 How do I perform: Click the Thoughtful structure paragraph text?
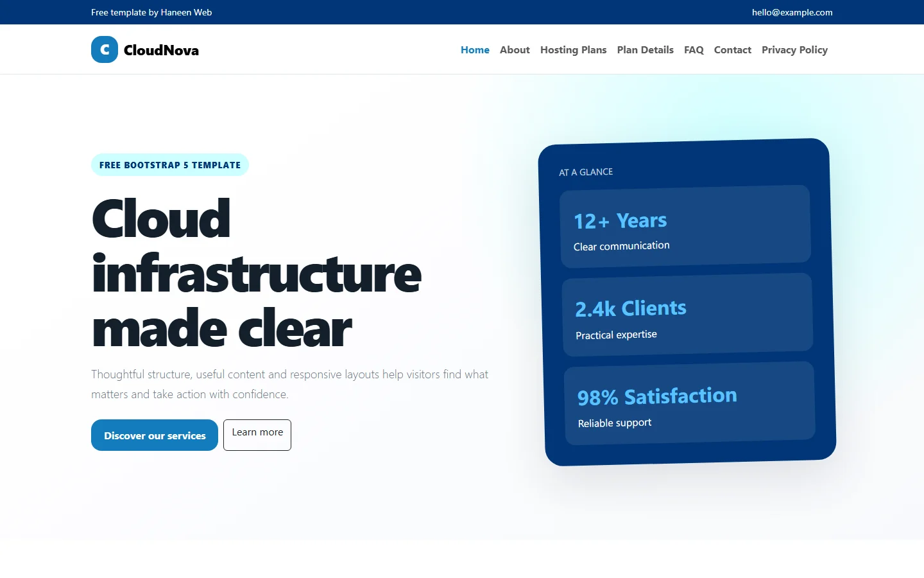coord(290,384)
